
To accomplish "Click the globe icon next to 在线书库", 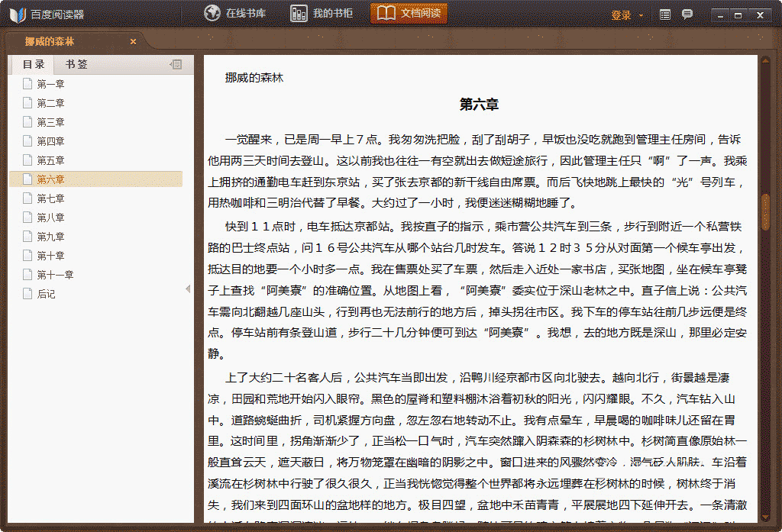I will tap(212, 13).
